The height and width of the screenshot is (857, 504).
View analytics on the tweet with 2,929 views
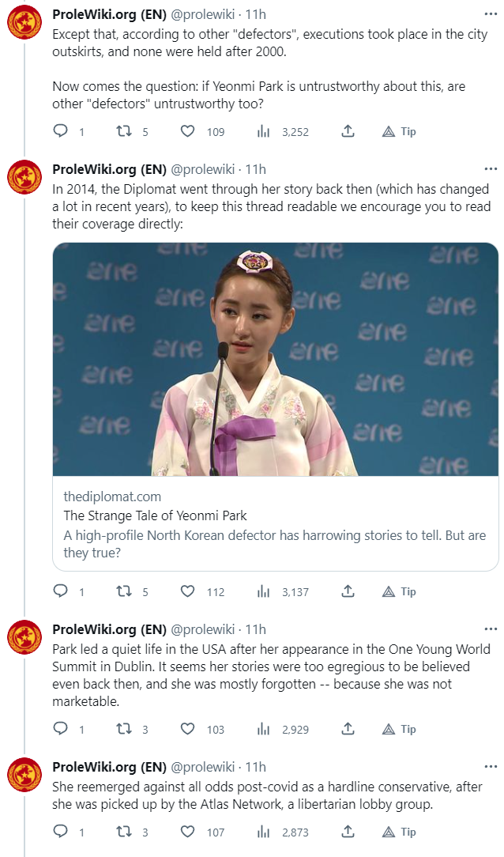264,729
